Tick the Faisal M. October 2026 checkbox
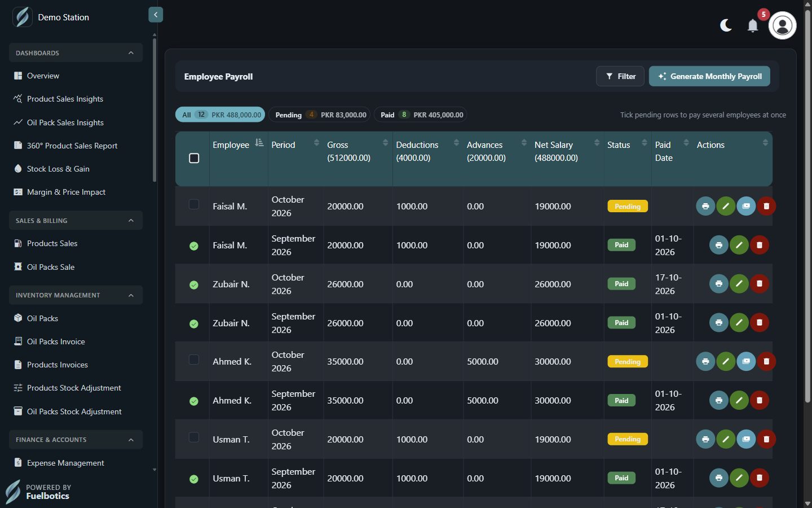Screen dimensions: 812x508 coord(194,204)
